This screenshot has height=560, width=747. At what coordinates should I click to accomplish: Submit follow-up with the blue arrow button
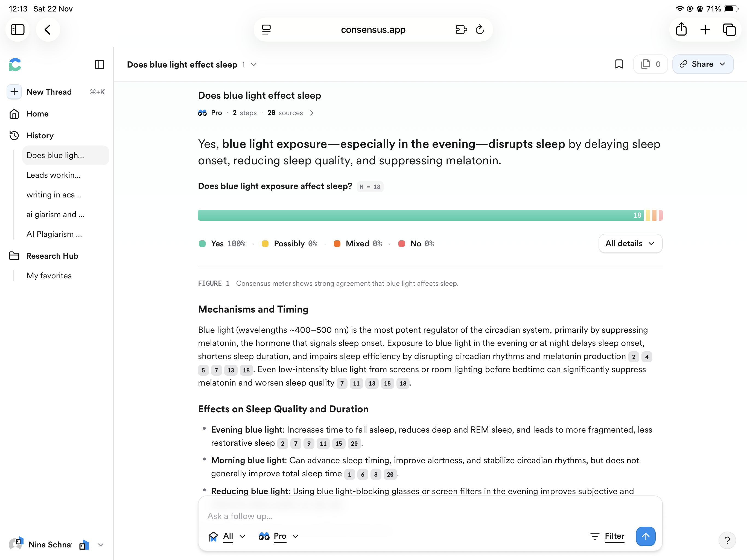(645, 536)
